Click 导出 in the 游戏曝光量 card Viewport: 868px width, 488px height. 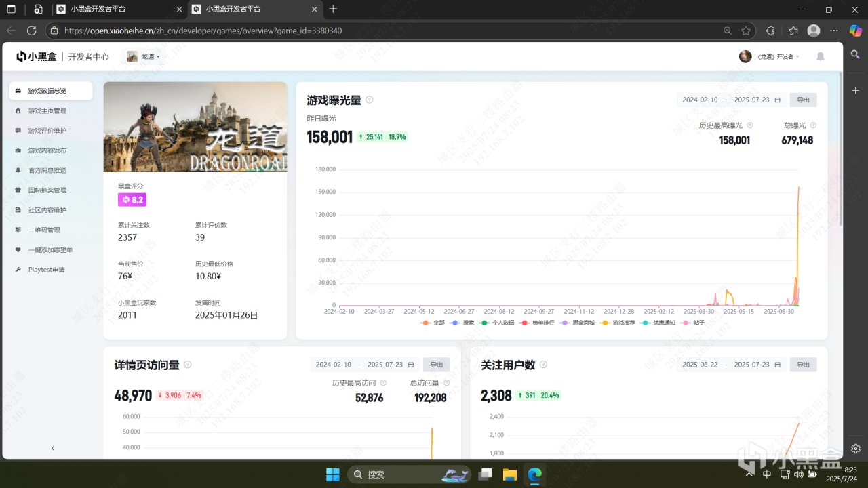(804, 100)
